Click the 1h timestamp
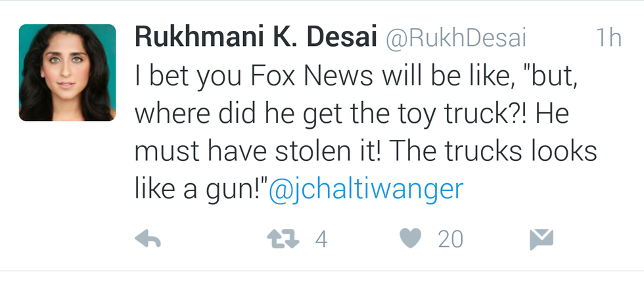Viewport: 644px width, 283px height. pyautogui.click(x=609, y=39)
